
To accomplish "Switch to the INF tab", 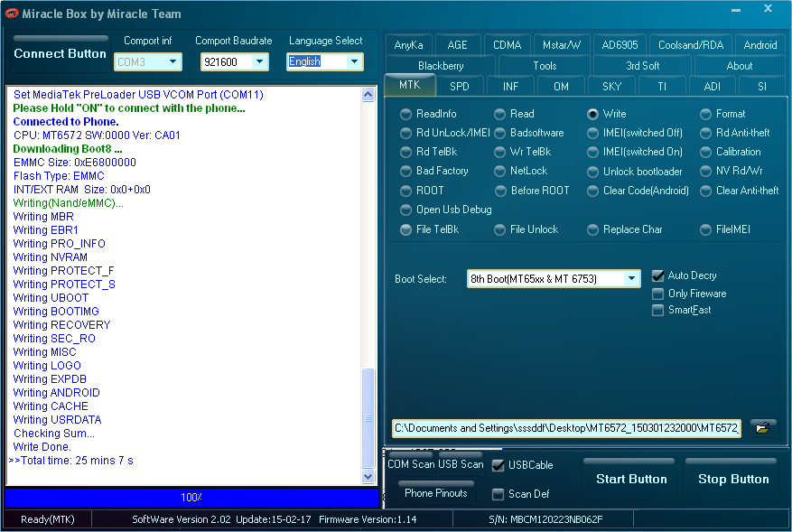I will coord(510,87).
